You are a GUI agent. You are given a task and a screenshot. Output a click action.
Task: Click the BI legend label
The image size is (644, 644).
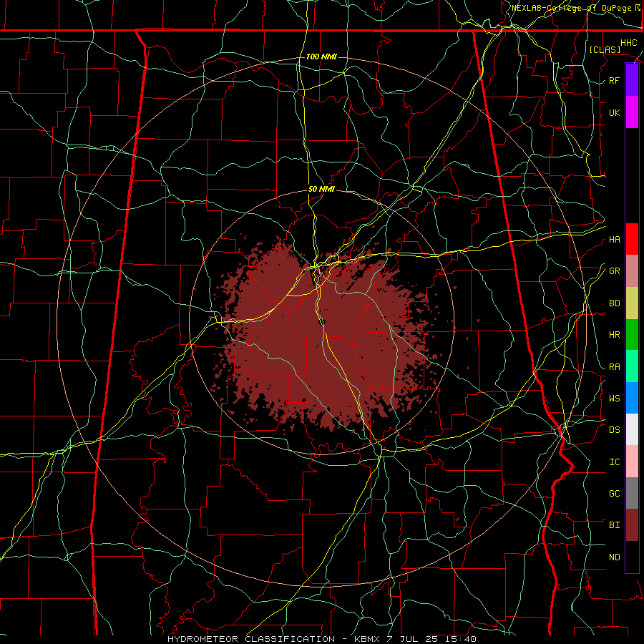point(614,525)
